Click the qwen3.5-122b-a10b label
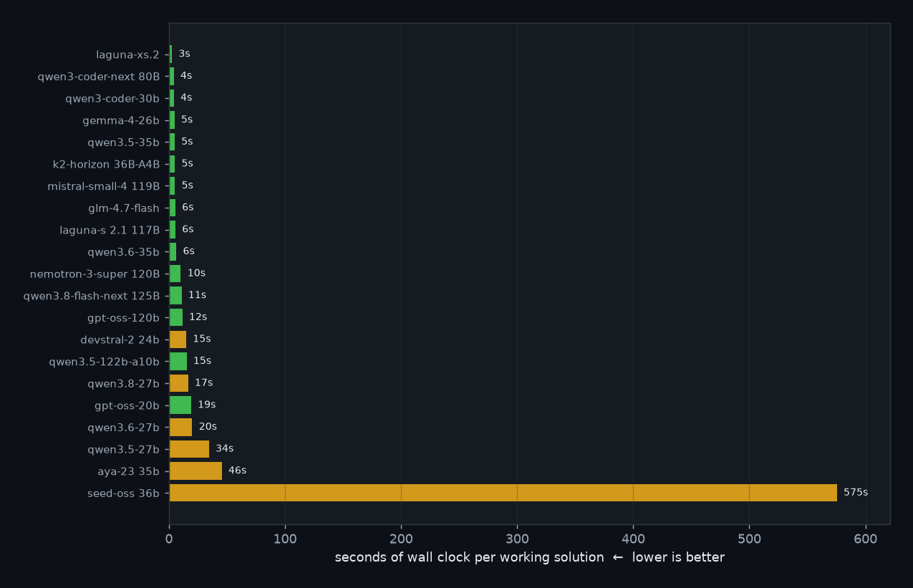Viewport: 913px width, 588px height. click(x=105, y=362)
